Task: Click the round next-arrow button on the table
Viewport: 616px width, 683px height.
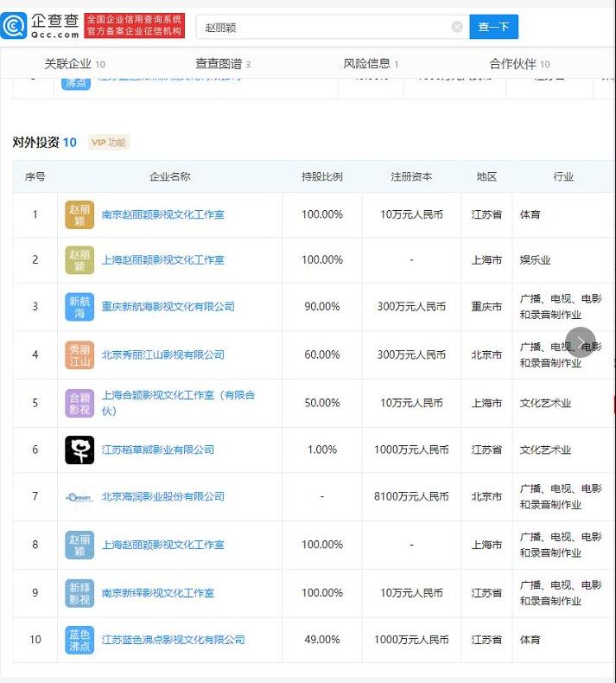Action: click(x=581, y=342)
